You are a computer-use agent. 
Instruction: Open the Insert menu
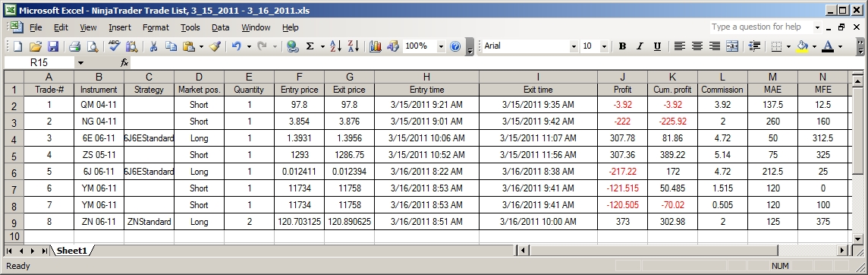pyautogui.click(x=120, y=27)
